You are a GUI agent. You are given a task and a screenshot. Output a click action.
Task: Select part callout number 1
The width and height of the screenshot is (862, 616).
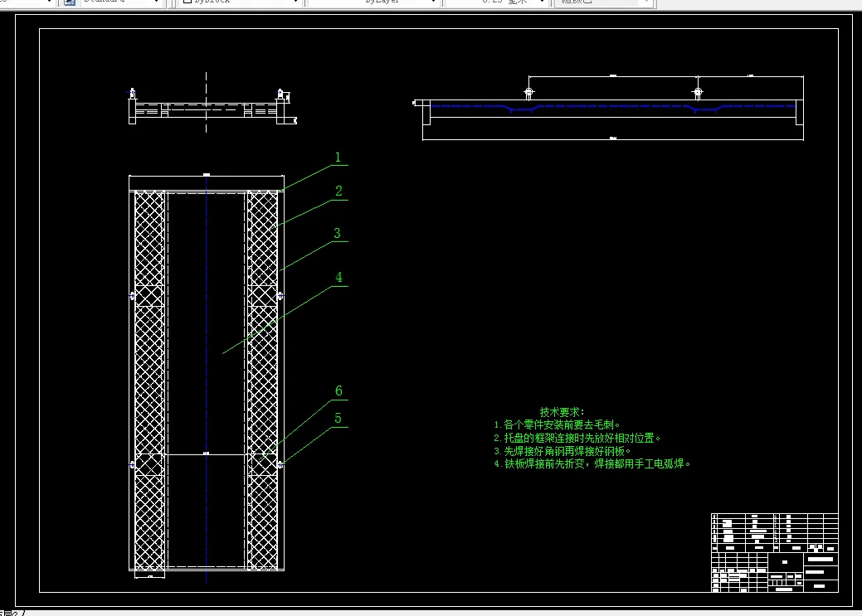click(338, 158)
